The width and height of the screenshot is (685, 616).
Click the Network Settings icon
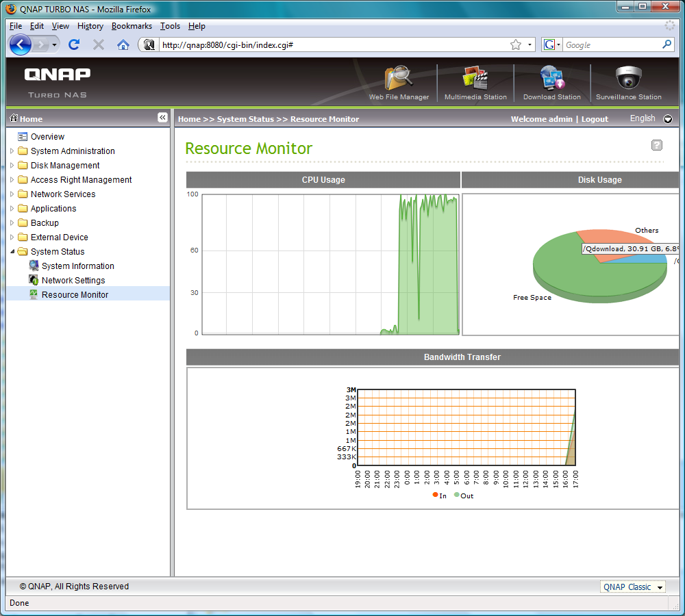[34, 280]
